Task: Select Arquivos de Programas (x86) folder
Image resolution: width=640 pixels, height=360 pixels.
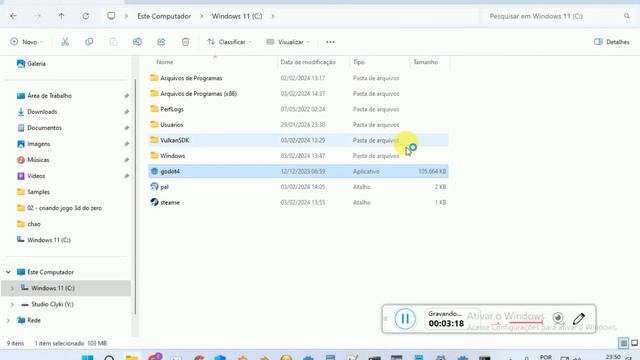Action: point(298,93)
